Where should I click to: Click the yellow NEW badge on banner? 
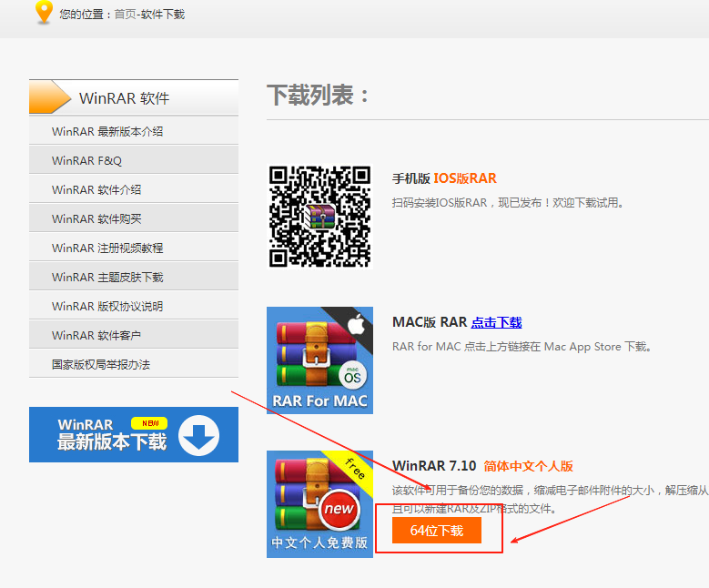point(149,423)
